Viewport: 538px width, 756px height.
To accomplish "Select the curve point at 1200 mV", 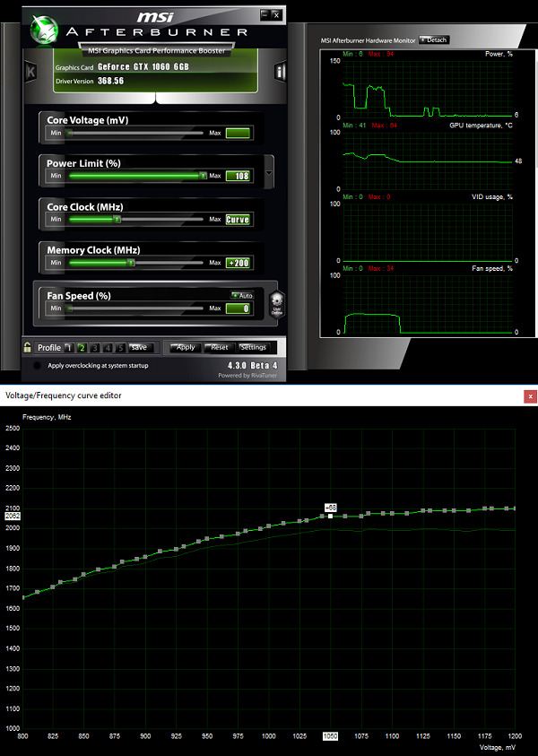I will 515,508.
